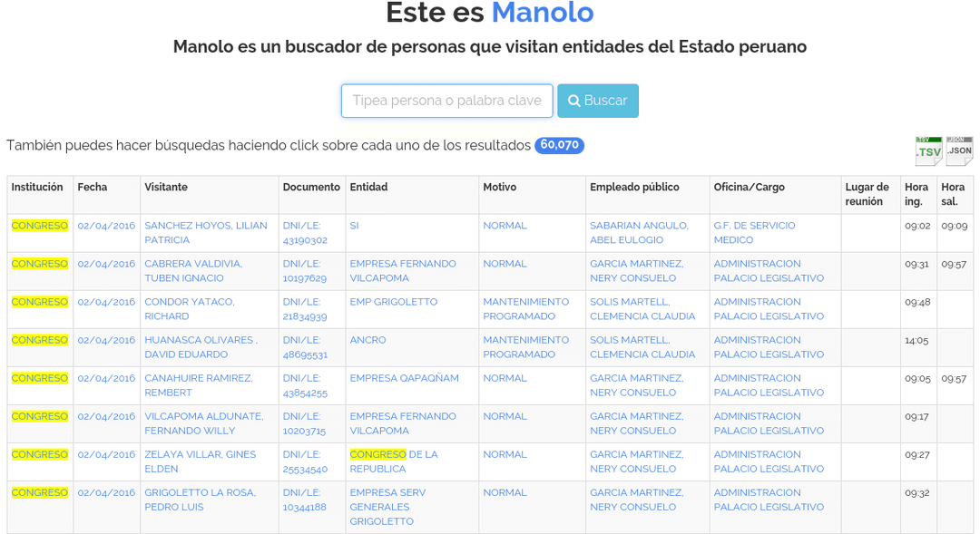Click entity EMPRESA SERV GENERALES GRIGOLETTO
Viewport: 980px width, 534px height.
click(x=387, y=507)
